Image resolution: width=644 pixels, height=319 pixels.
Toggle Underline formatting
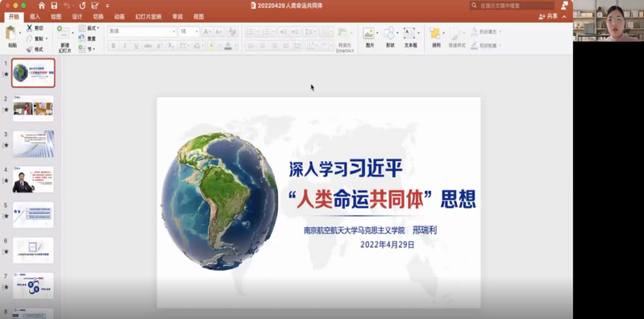pos(136,46)
